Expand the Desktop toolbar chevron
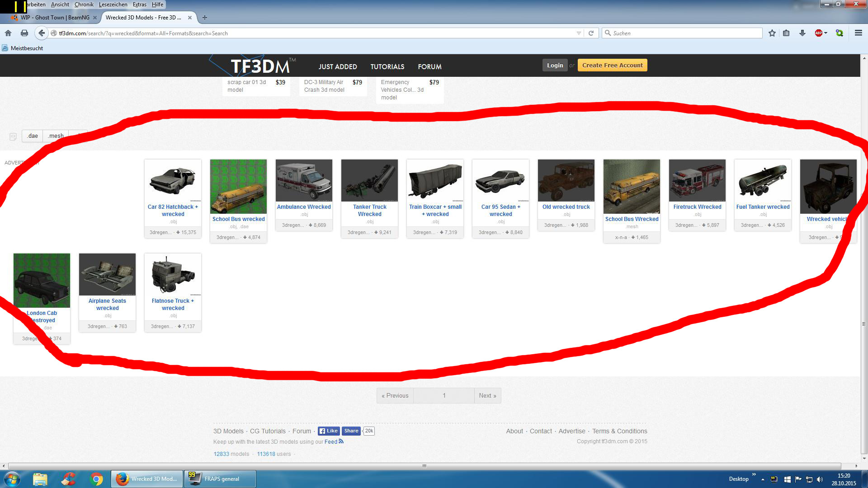 click(x=754, y=474)
